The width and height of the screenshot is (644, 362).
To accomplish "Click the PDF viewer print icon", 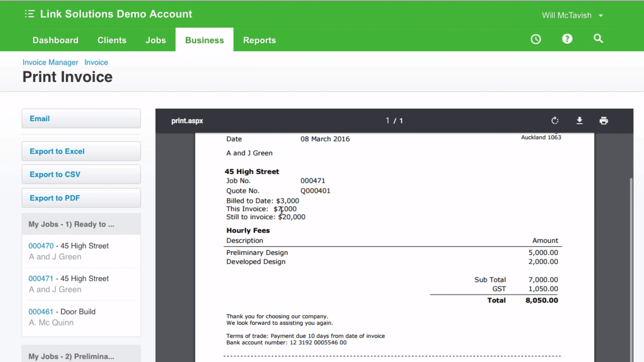I will coord(603,121).
